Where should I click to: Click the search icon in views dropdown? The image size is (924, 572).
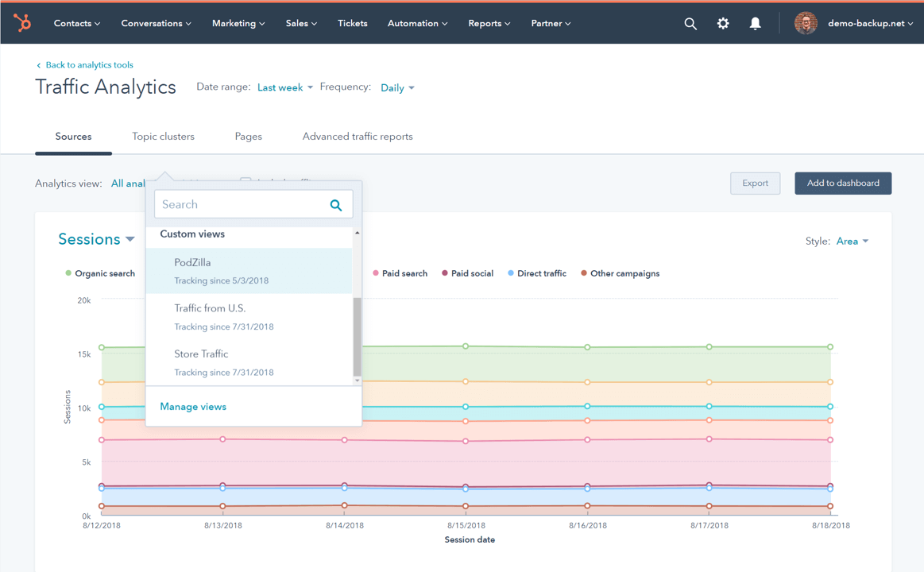coord(336,205)
